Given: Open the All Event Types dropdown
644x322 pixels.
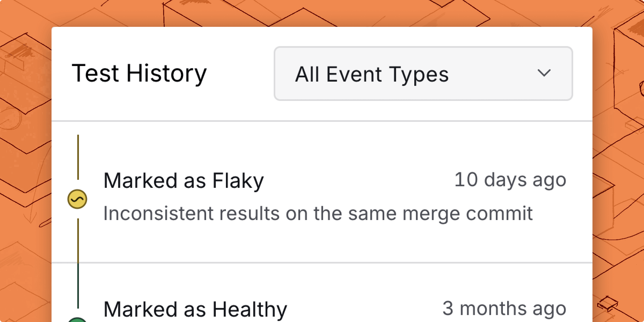Looking at the screenshot, I should (423, 73).
